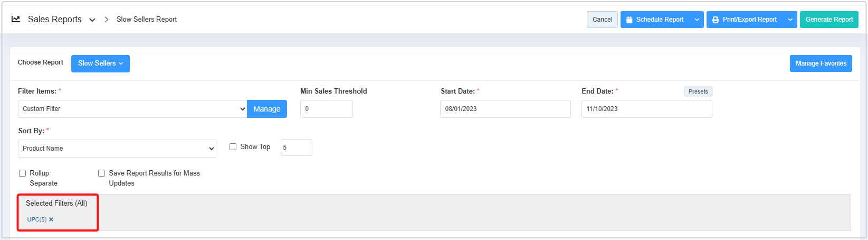Viewport: 868px width, 240px height.
Task: Click the Start Date input field
Action: point(505,109)
